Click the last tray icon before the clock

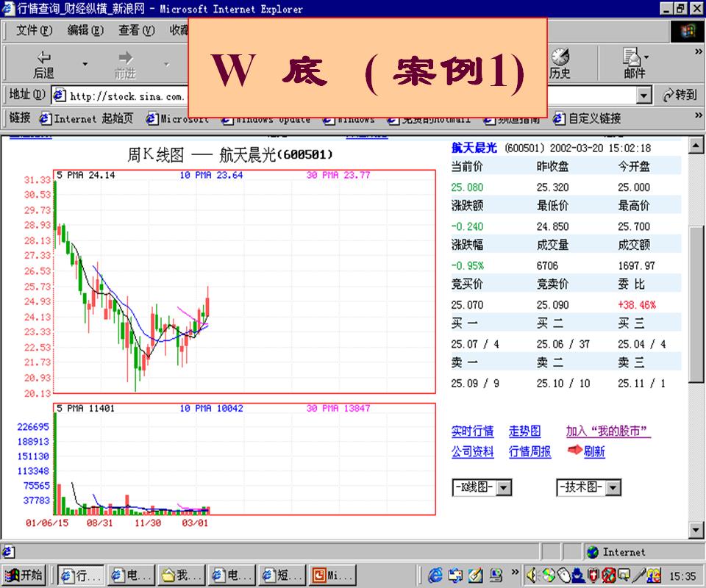654,576
